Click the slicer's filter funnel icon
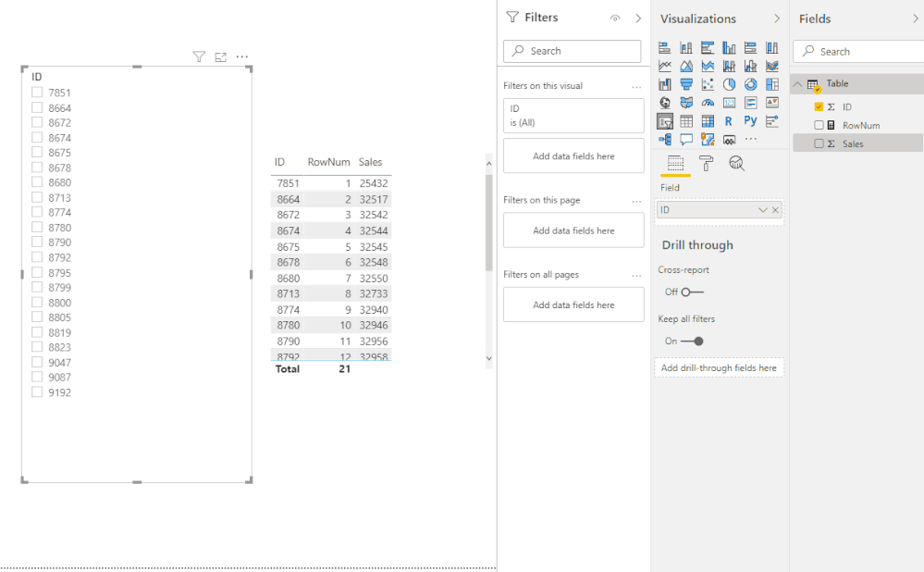This screenshot has height=572, width=924. pyautogui.click(x=199, y=56)
